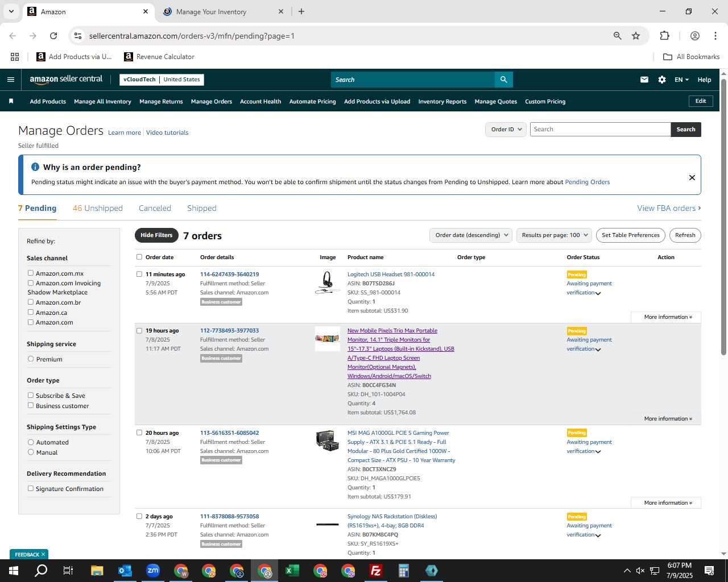The image size is (728, 582).
Task: Tick the Amazon.com.mx sales channel checkbox
Action: (x=31, y=273)
